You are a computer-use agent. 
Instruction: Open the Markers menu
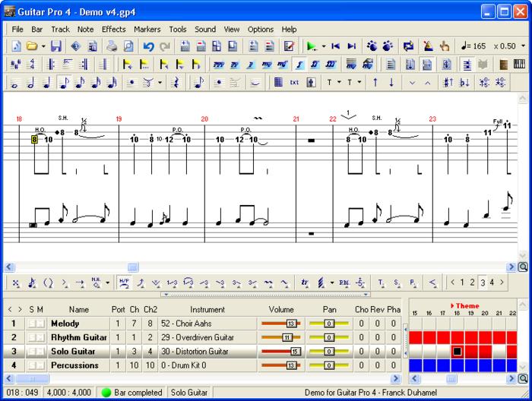point(147,30)
